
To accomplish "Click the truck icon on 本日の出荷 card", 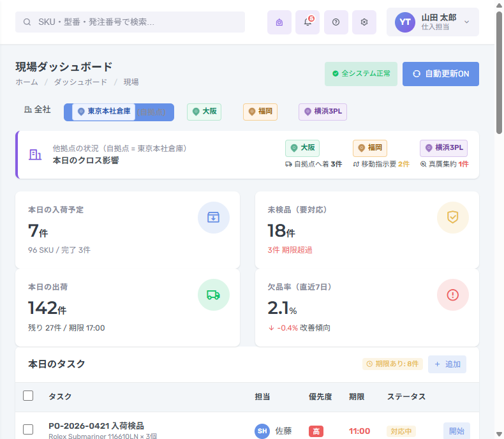I will point(214,295).
